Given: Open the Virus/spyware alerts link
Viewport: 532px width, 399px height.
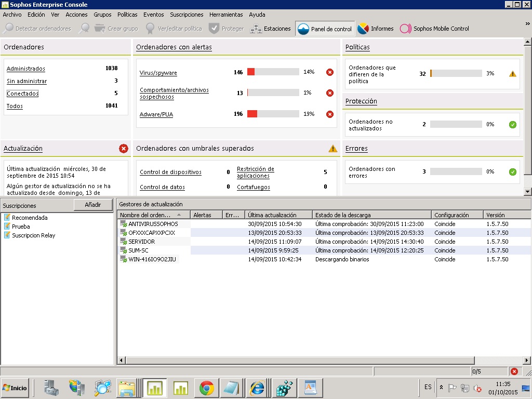Looking at the screenshot, I should 158,73.
